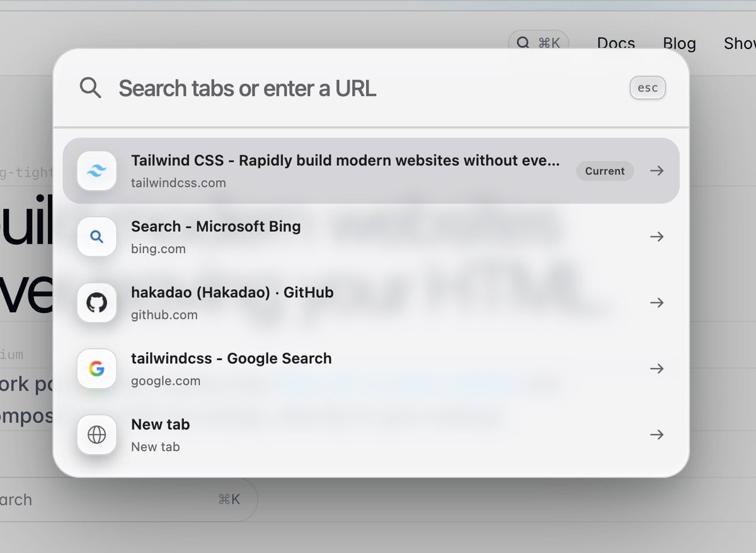Switch to 'Search - Microsoft Bing' tab
756x553 pixels.
(x=216, y=226)
